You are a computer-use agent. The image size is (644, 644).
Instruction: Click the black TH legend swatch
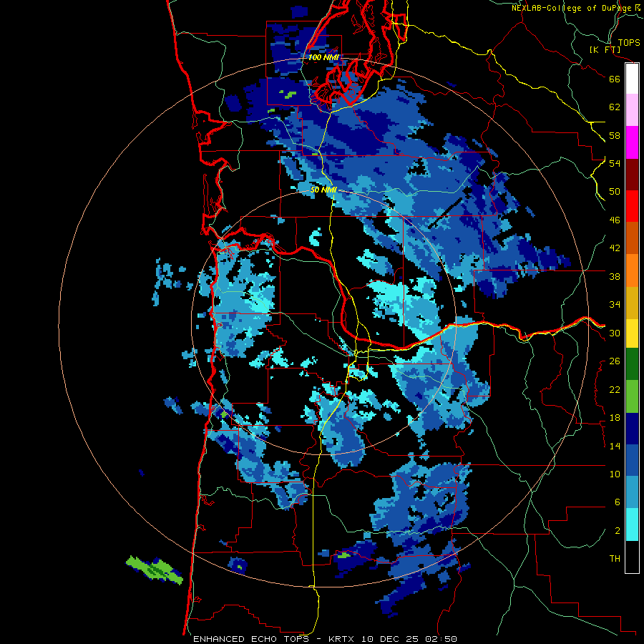click(632, 557)
